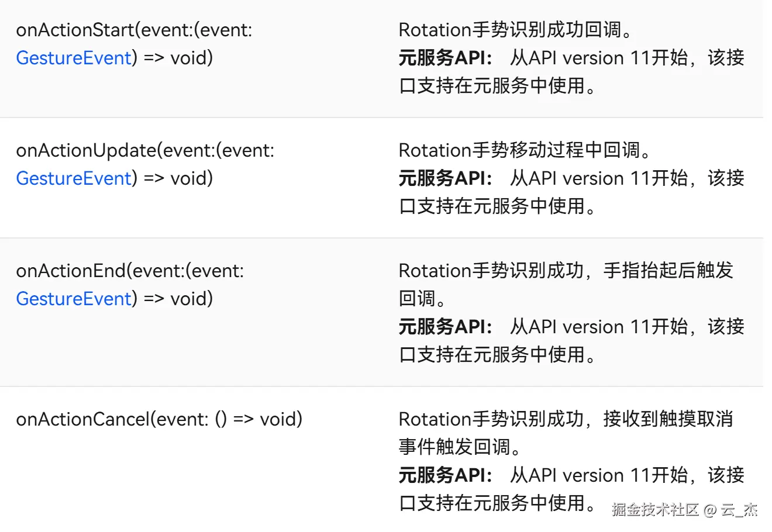Click the 掘金技术社区 @ 云_杰 watermark
Screen dimensions: 772x532
685,510
